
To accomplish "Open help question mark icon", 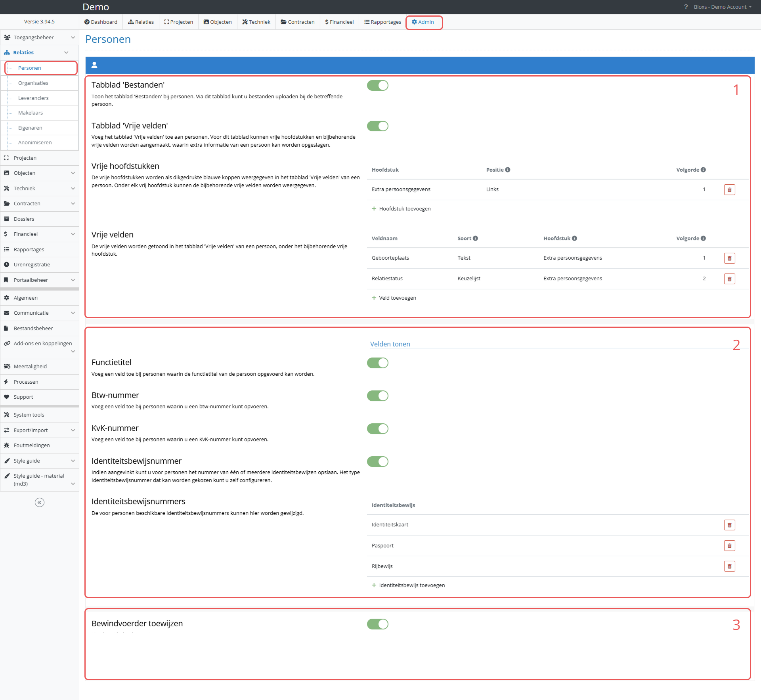I will pos(686,7).
